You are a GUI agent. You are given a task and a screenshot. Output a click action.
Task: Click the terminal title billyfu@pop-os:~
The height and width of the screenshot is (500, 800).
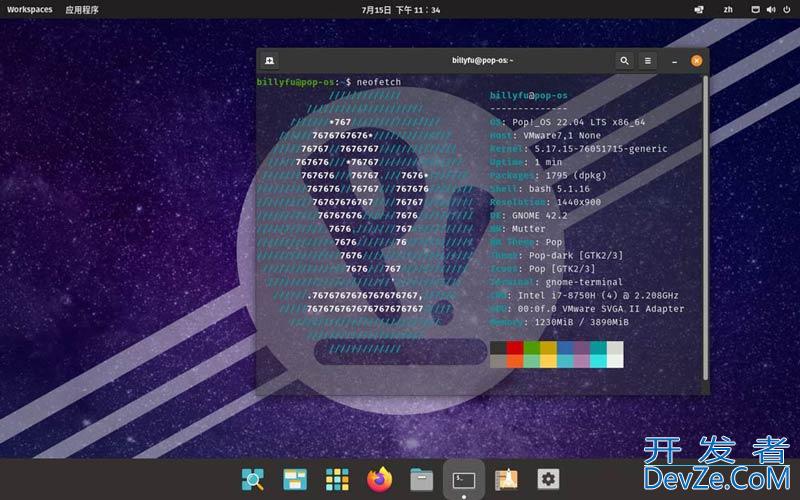(x=482, y=60)
